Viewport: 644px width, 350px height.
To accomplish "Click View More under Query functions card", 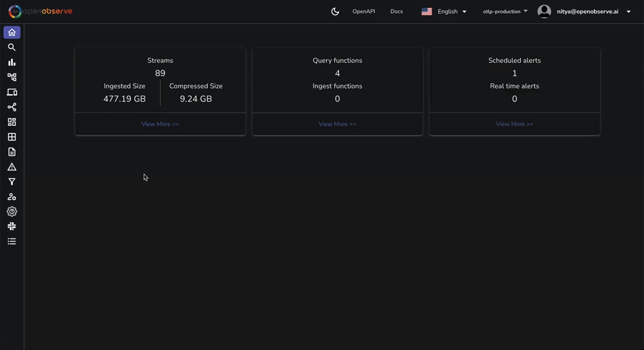I will tap(337, 124).
